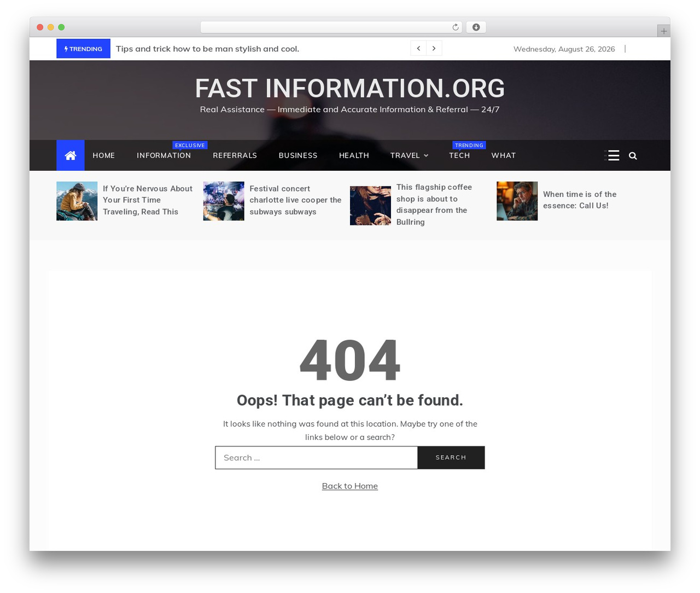Click the large 404 error number

click(x=350, y=360)
